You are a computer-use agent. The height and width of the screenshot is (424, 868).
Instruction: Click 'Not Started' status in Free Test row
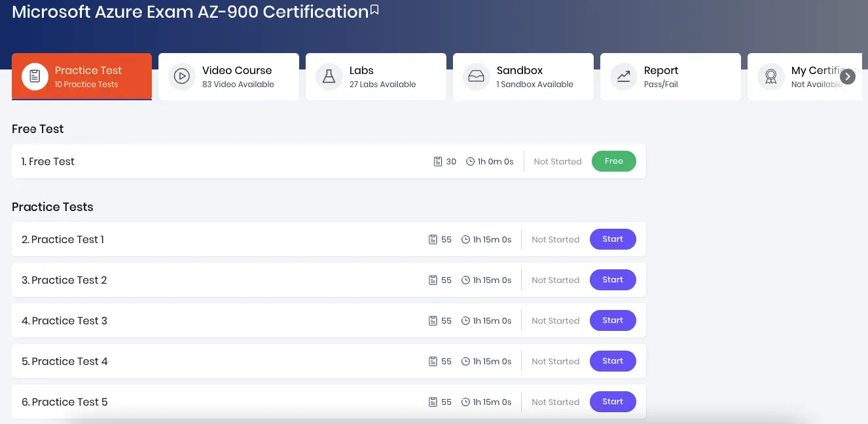tap(558, 161)
